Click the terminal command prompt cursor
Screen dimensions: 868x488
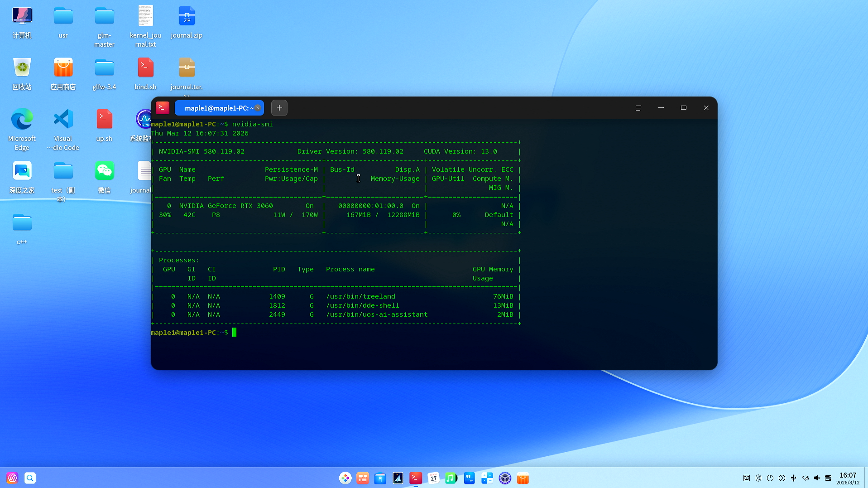(x=234, y=333)
